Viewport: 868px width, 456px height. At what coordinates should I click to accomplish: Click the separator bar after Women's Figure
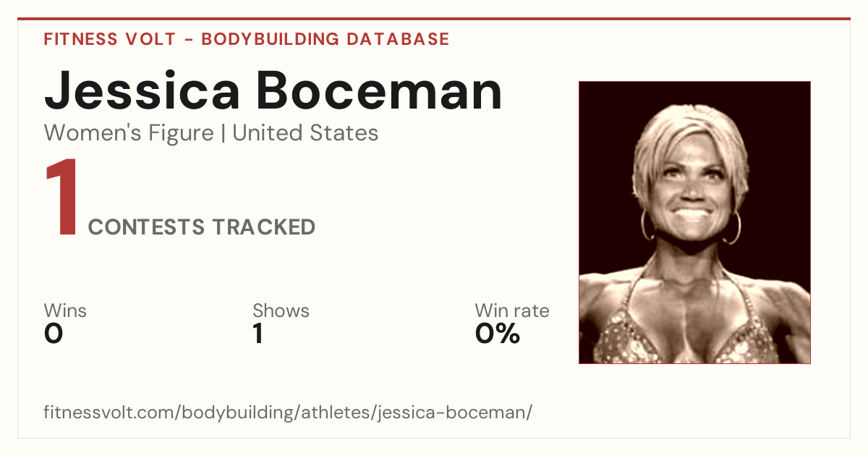(224, 134)
